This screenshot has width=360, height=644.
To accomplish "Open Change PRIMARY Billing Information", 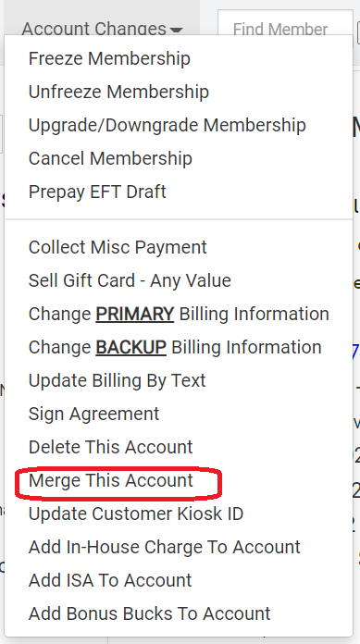I will pyautogui.click(x=179, y=314).
